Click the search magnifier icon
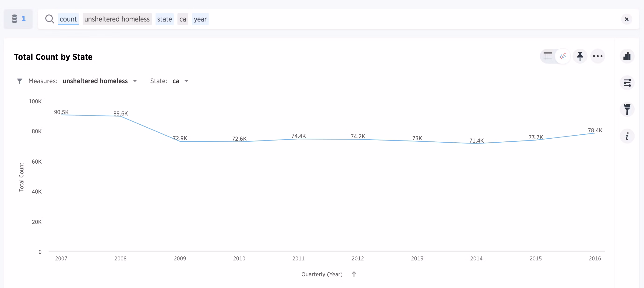The height and width of the screenshot is (288, 644). click(x=50, y=19)
